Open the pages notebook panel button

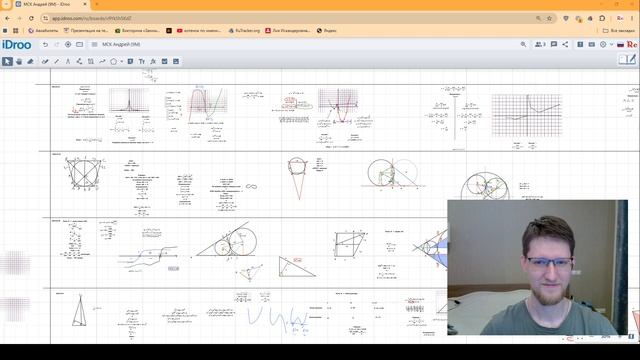click(x=627, y=60)
